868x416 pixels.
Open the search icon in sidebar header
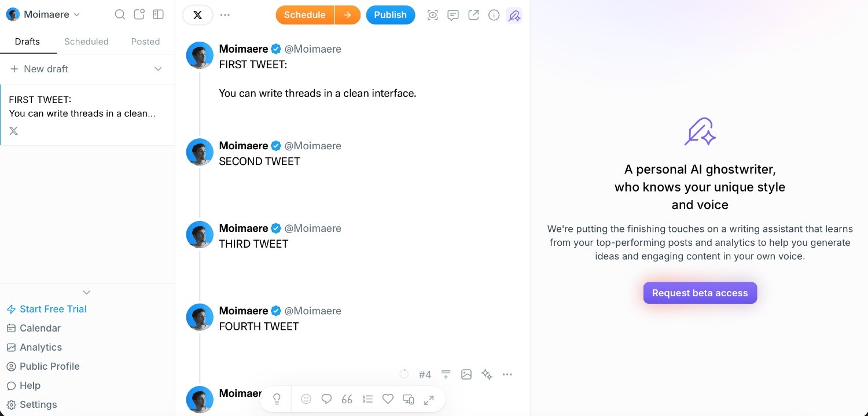[x=120, y=14]
